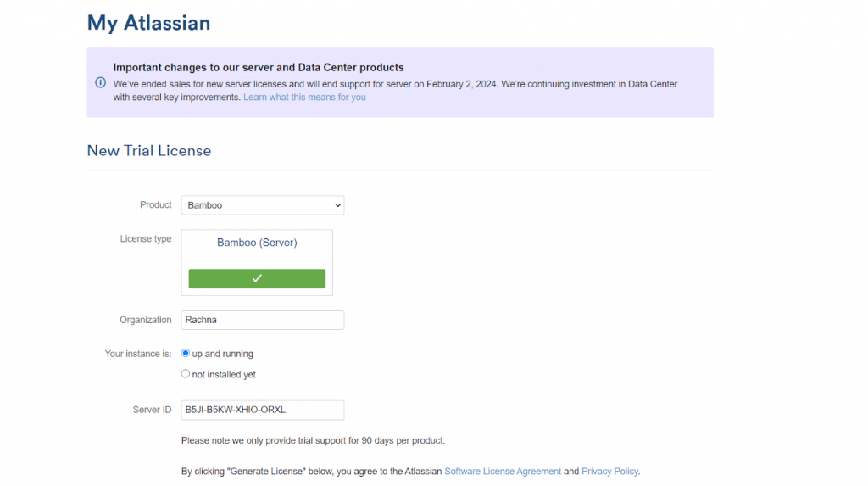Click the Product field label
The image size is (868, 486).
point(156,205)
